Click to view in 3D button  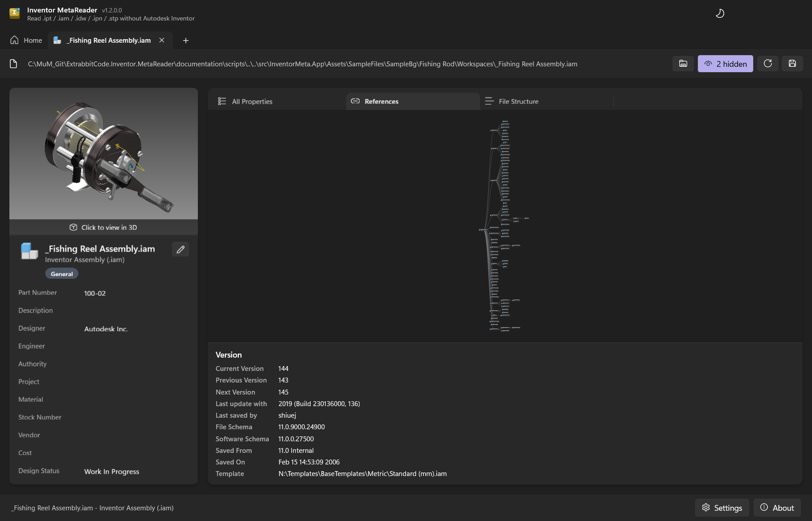(103, 228)
